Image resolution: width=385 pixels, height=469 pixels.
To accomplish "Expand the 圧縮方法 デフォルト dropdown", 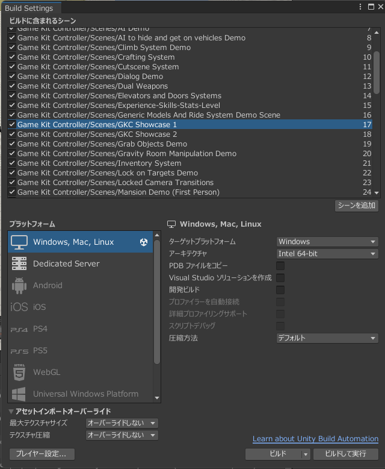I will tap(327, 338).
